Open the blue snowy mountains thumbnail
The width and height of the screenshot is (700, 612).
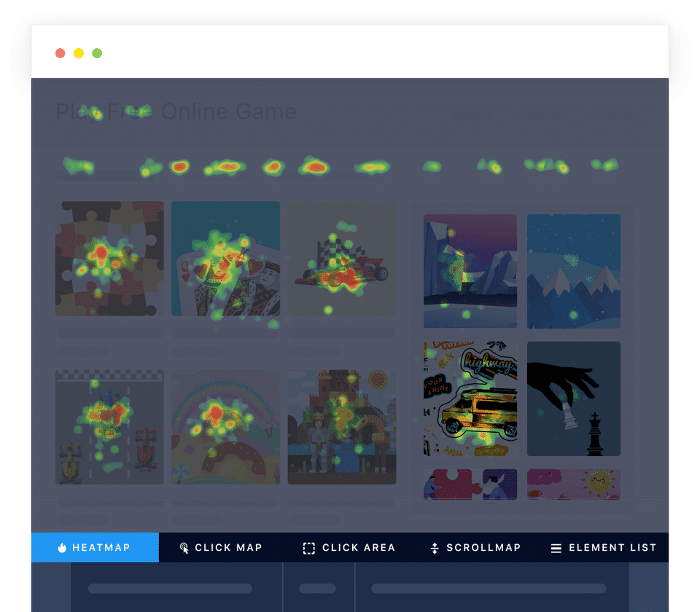click(574, 271)
